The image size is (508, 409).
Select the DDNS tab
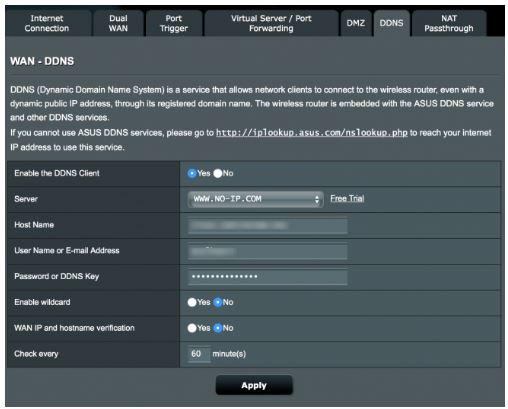(391, 23)
